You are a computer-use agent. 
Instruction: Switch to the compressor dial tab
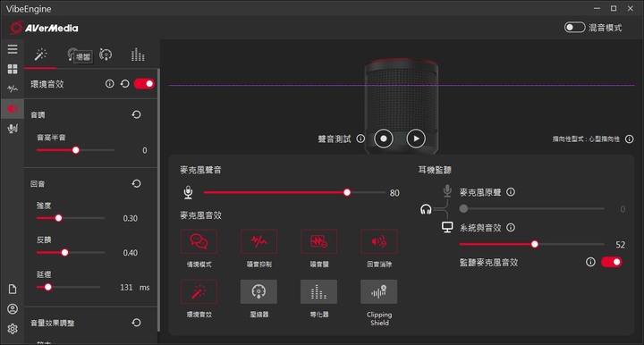pyautogui.click(x=106, y=55)
